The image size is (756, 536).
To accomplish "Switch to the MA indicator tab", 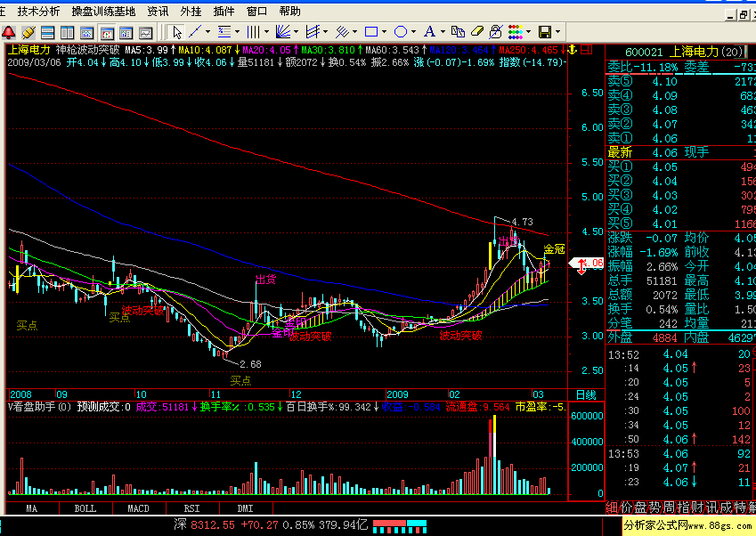I will pyautogui.click(x=32, y=508).
